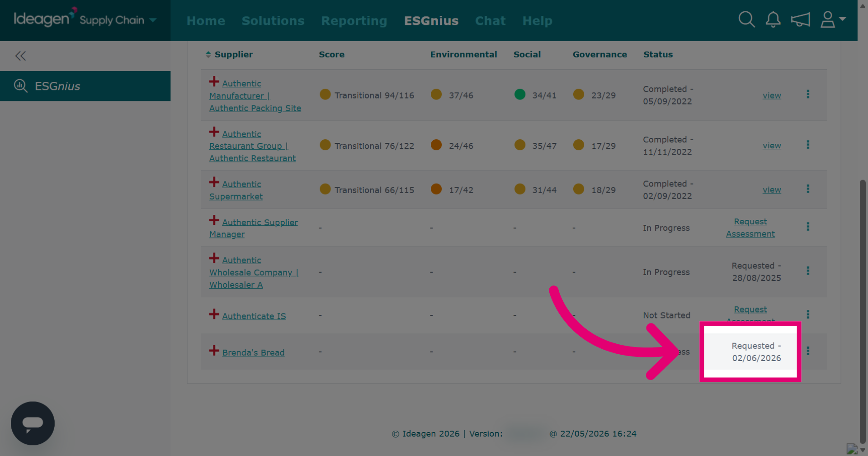Viewport: 868px width, 456px height.
Task: Click the page vertical scrollbar
Action: point(863,312)
